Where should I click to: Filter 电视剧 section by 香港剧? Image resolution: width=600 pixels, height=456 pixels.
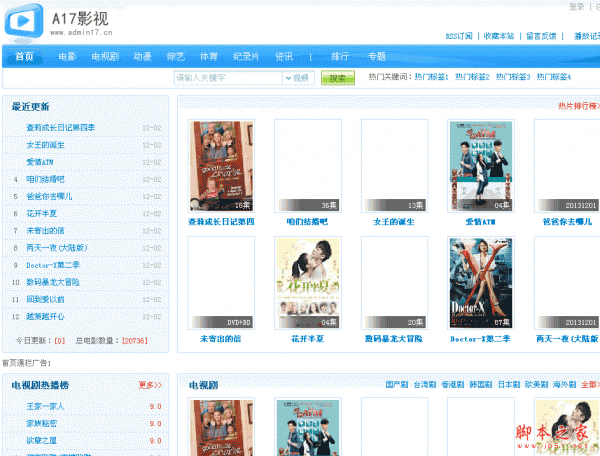pyautogui.click(x=453, y=384)
